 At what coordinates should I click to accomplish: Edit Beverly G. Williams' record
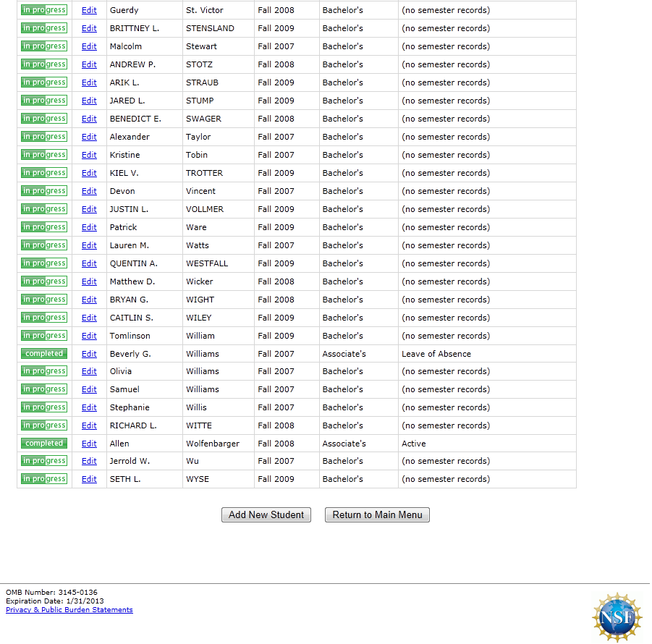pos(89,354)
